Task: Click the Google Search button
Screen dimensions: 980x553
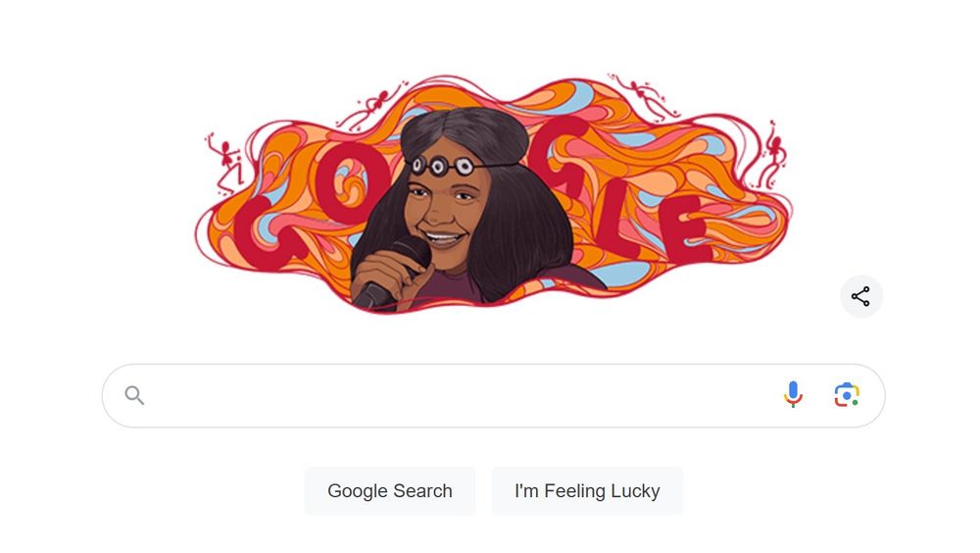Action: tap(390, 491)
